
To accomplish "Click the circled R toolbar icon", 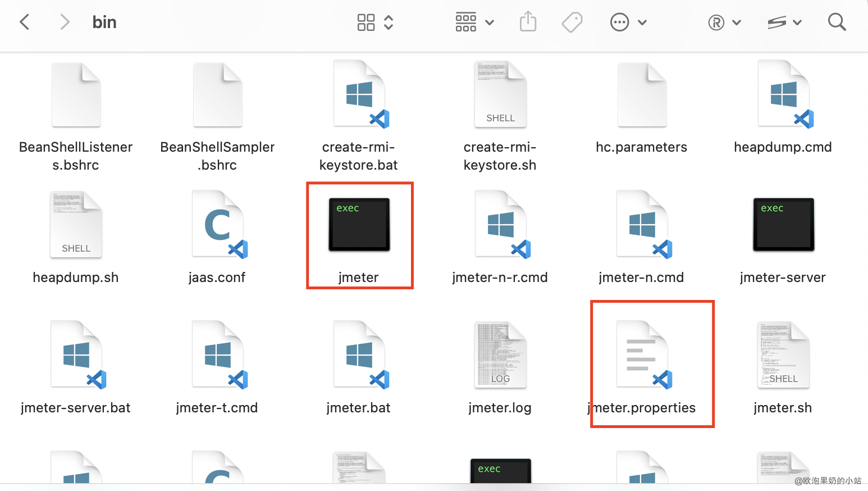I will point(716,22).
